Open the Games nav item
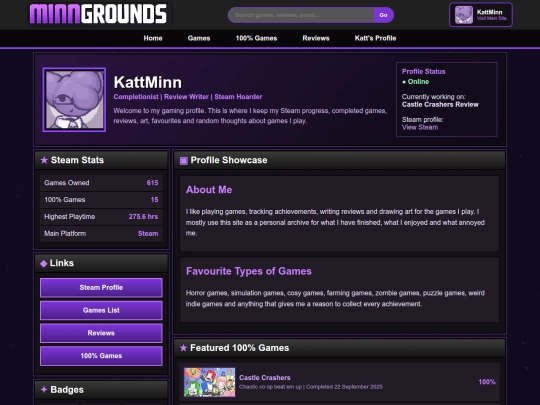The image size is (540, 405). coord(199,38)
